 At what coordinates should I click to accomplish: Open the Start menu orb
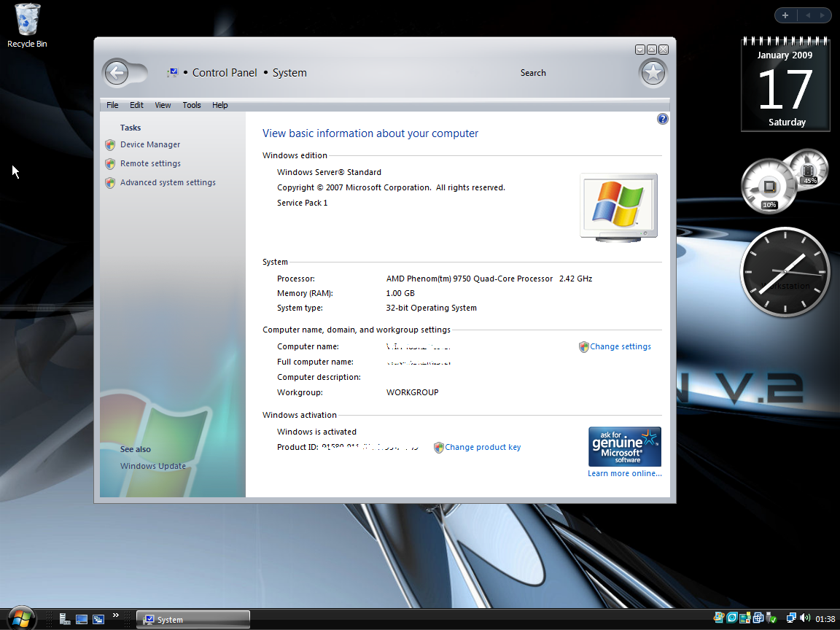(x=21, y=619)
